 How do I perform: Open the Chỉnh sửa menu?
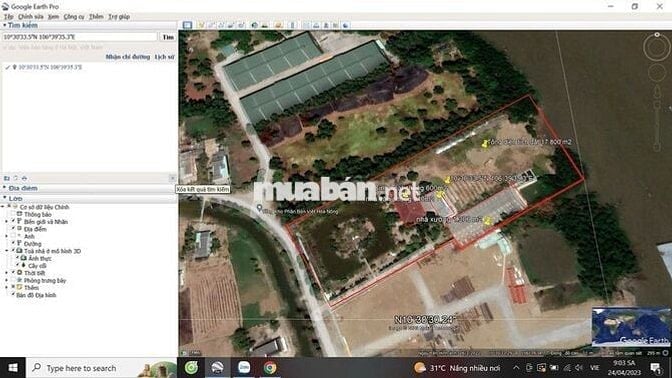click(31, 16)
